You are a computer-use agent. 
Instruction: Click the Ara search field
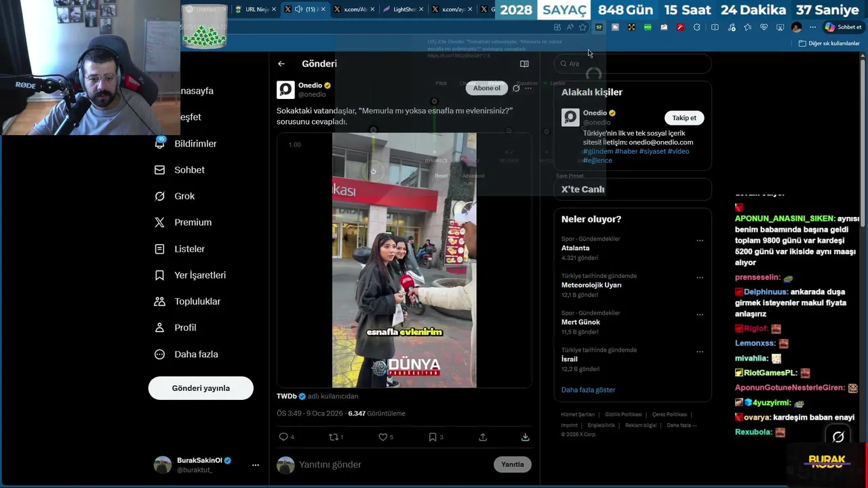[x=633, y=64]
